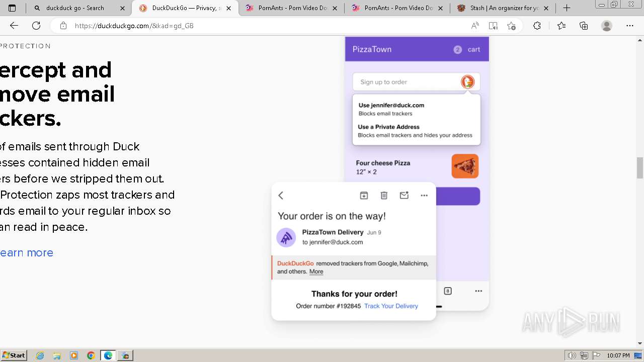This screenshot has height=362, width=644.
Task: Open email more options ellipsis
Action: click(424, 196)
